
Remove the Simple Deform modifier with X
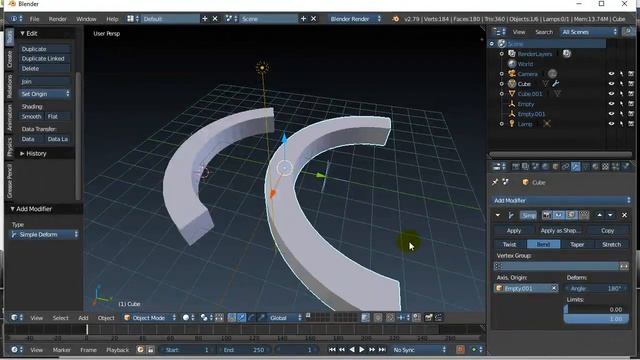click(624, 215)
